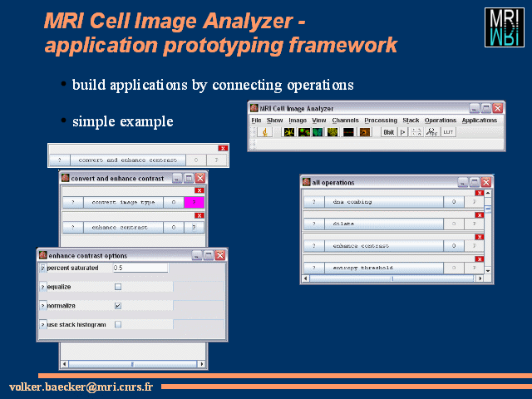532x399 pixels.
Task: Open the Processing menu
Action: point(381,120)
